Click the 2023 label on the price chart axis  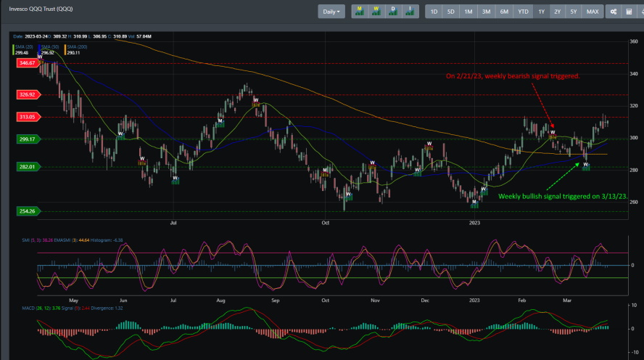[474, 223]
